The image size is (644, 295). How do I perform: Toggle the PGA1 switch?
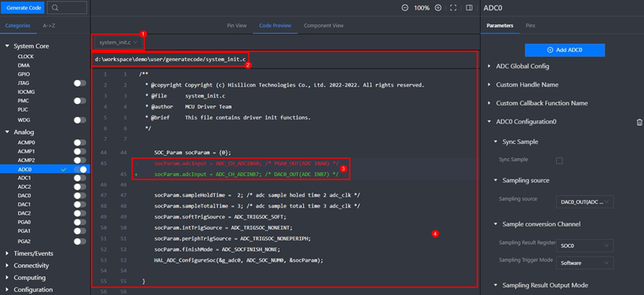[80, 230]
